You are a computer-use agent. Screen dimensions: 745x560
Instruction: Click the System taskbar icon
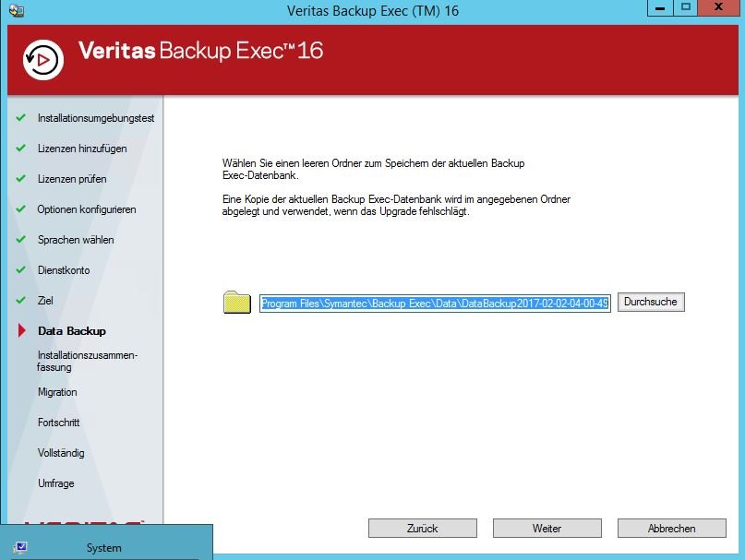pos(20,548)
